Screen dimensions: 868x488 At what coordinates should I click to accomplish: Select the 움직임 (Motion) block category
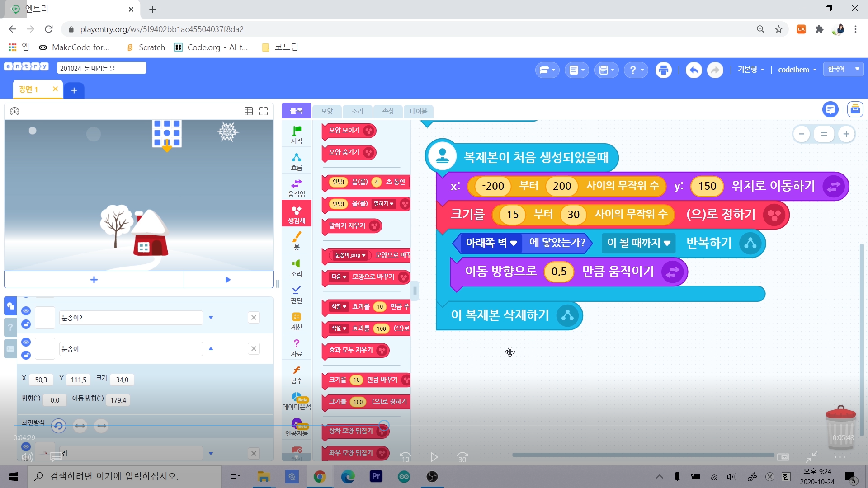pyautogui.click(x=297, y=188)
